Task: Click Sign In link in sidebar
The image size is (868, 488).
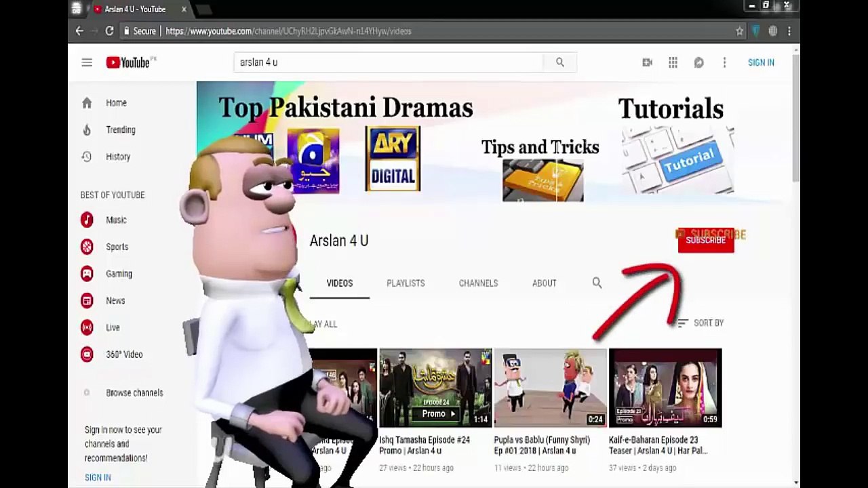Action: 98,478
